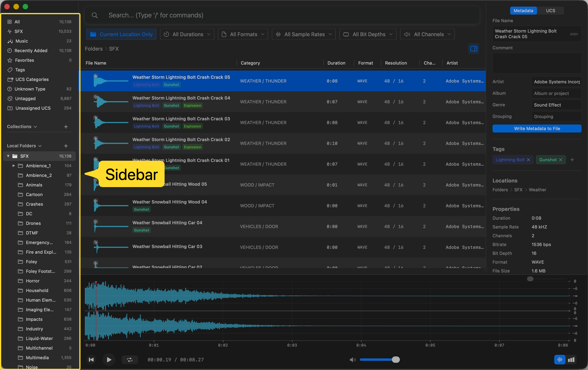Viewport: 588px width, 370px height.
Task: Click Gunshot tag on Snowball Hitting Wood 04
Action: click(141, 209)
